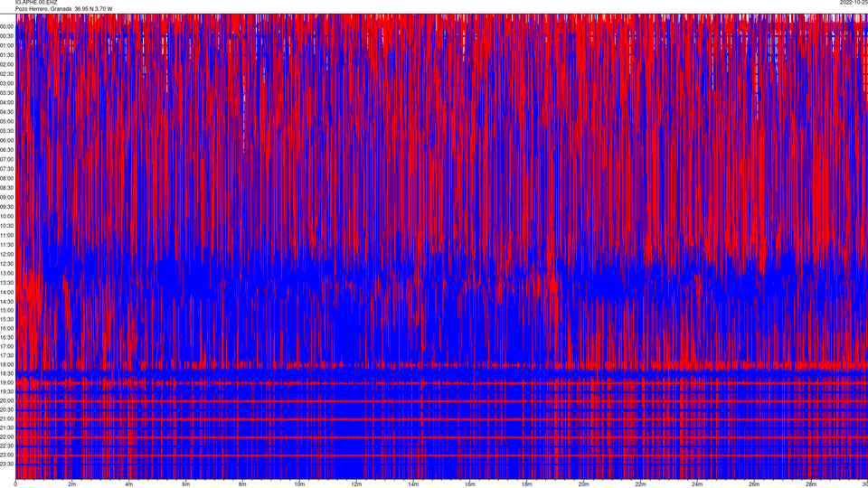The image size is (868, 488).
Task: Click the 03:30 time row label
Action: (x=6, y=93)
